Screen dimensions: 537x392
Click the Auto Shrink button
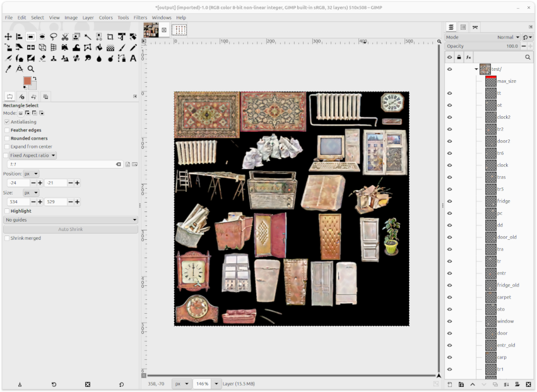tap(71, 229)
